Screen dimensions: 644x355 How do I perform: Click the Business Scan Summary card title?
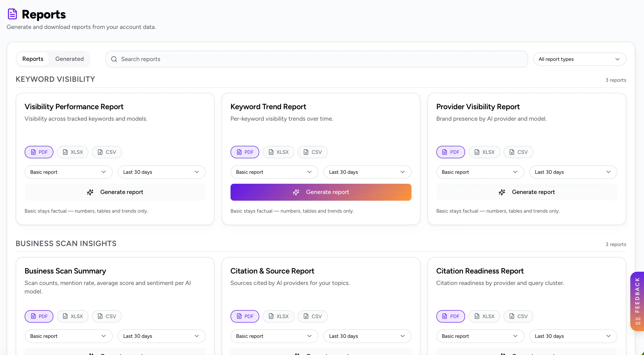click(x=65, y=271)
